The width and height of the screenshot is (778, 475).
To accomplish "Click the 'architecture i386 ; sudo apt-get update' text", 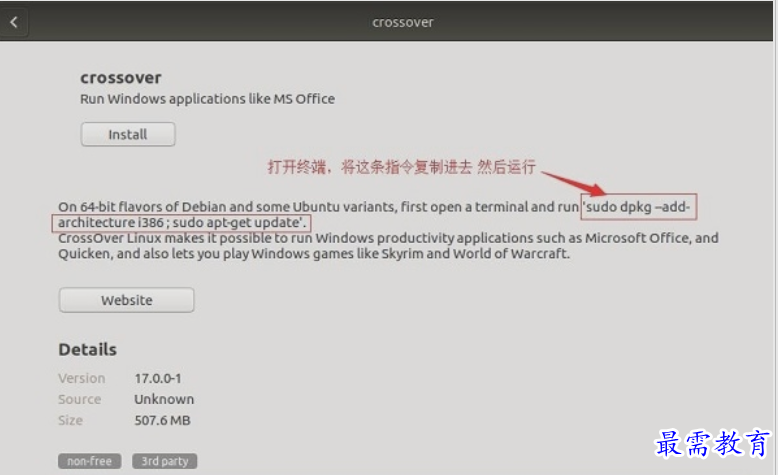I will click(x=182, y=222).
